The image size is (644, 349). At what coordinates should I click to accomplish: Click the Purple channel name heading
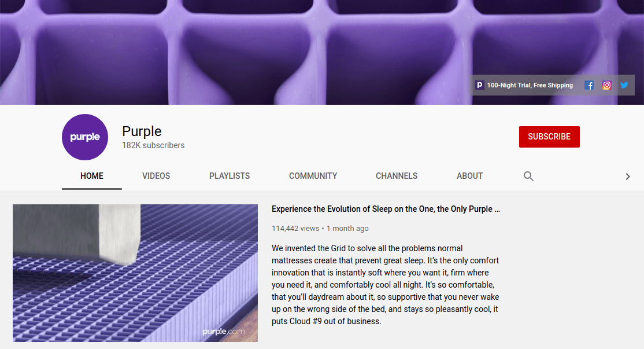(x=142, y=131)
